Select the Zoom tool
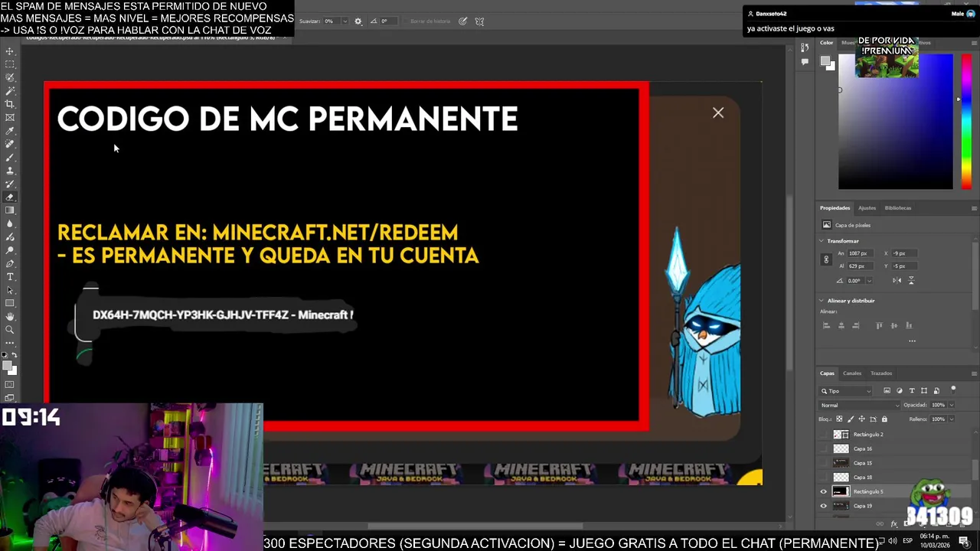Screen dimensions: 980x551 pyautogui.click(x=10, y=330)
